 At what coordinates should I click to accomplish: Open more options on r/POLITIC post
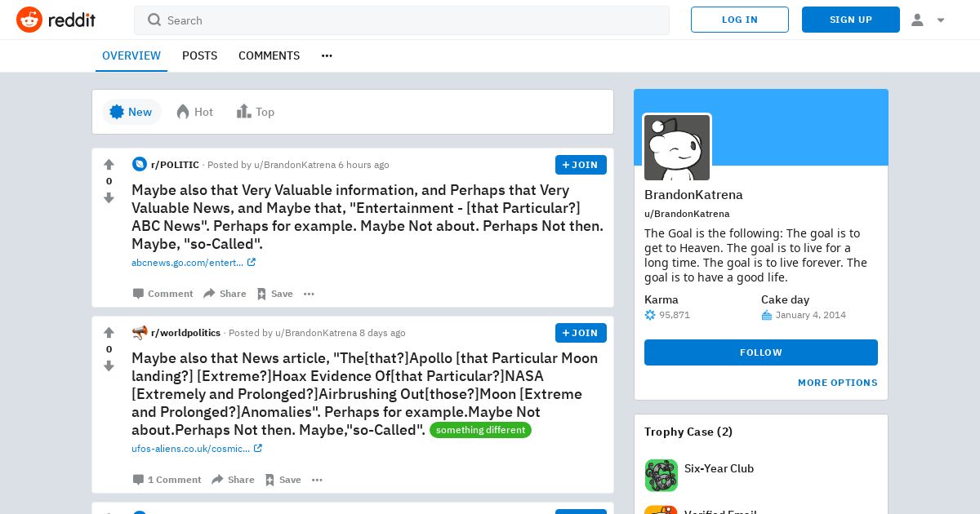point(309,294)
